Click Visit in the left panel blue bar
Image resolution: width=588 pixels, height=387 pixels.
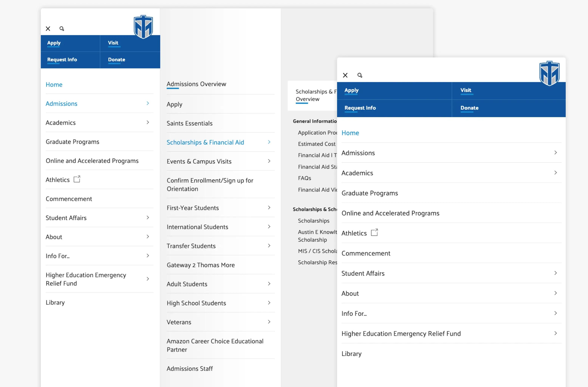tap(113, 43)
